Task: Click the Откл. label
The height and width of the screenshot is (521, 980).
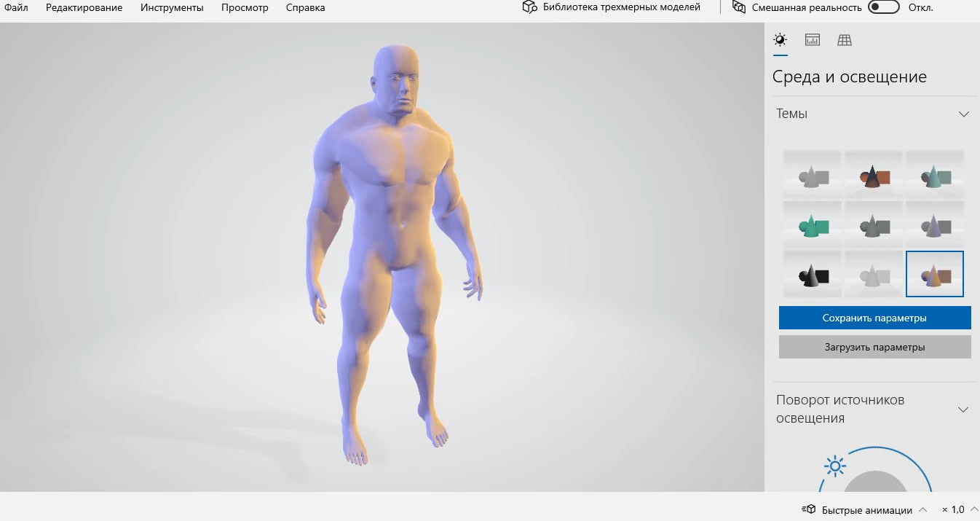Action: [920, 7]
